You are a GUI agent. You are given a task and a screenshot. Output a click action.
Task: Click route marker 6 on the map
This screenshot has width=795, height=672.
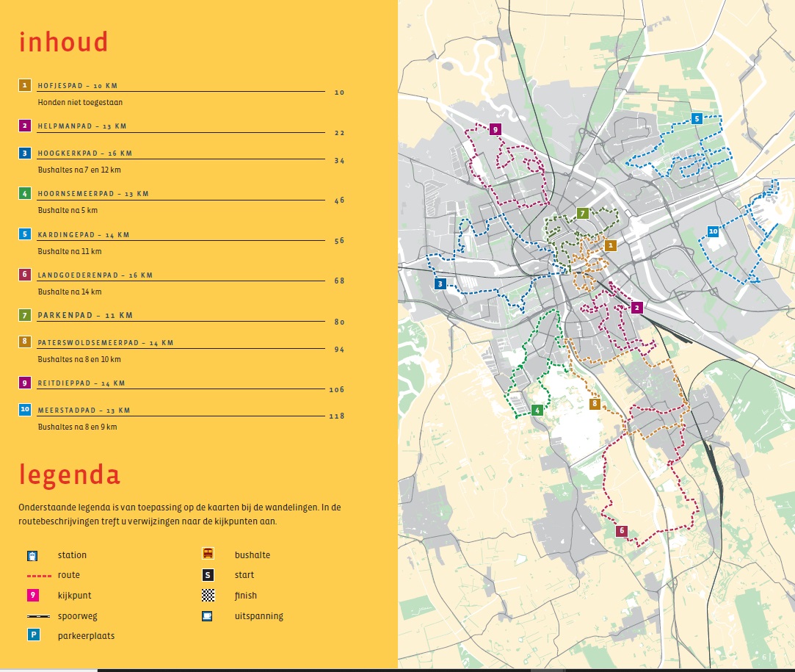tap(621, 531)
